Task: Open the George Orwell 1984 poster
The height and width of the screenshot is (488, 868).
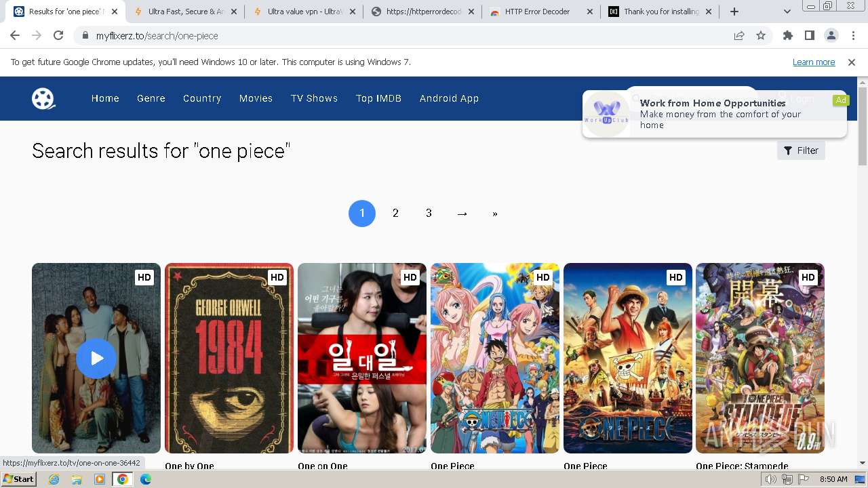Action: tap(229, 358)
